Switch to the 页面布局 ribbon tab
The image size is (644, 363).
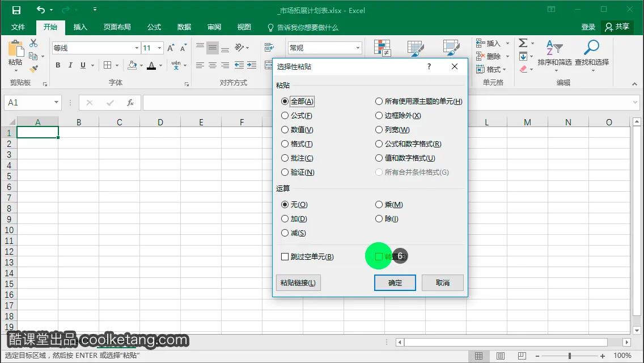(117, 27)
